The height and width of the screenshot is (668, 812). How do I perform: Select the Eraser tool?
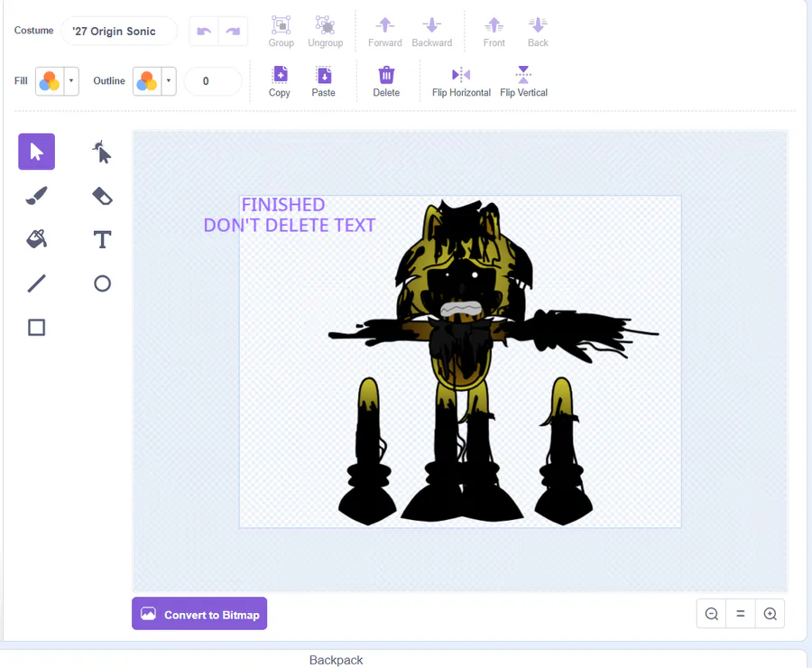tap(102, 196)
